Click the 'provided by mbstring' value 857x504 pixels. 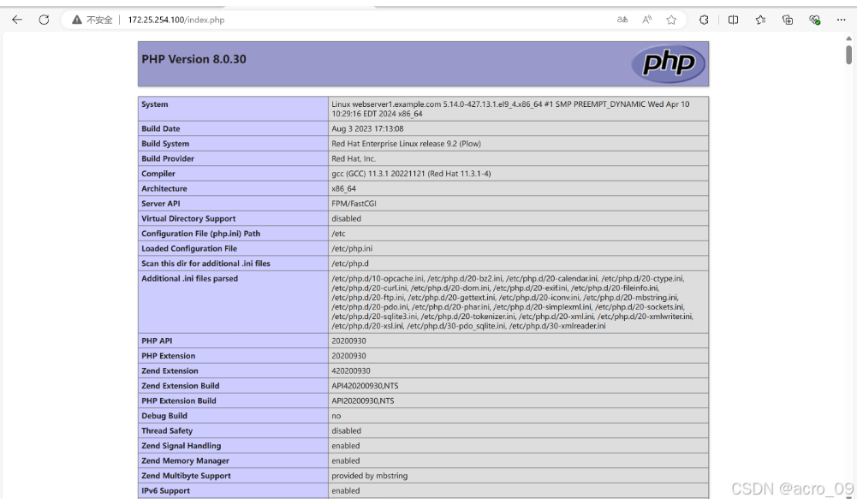click(x=370, y=476)
